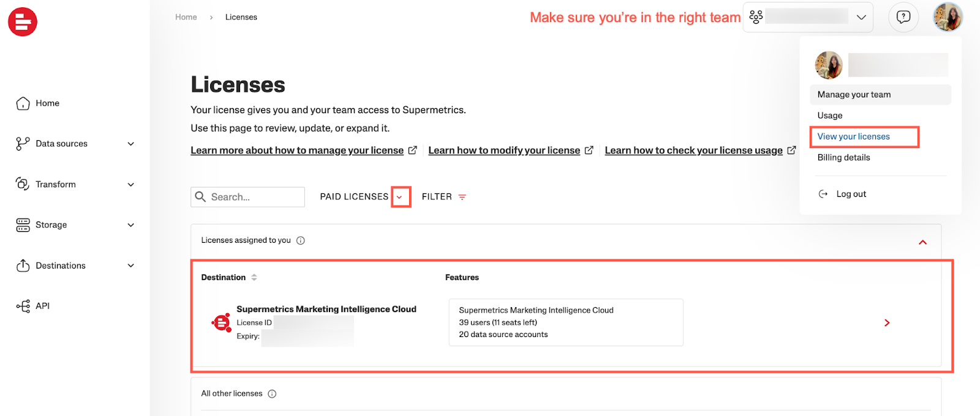Click the Log out arrow icon
This screenshot has width=980, height=416.
[x=823, y=194]
